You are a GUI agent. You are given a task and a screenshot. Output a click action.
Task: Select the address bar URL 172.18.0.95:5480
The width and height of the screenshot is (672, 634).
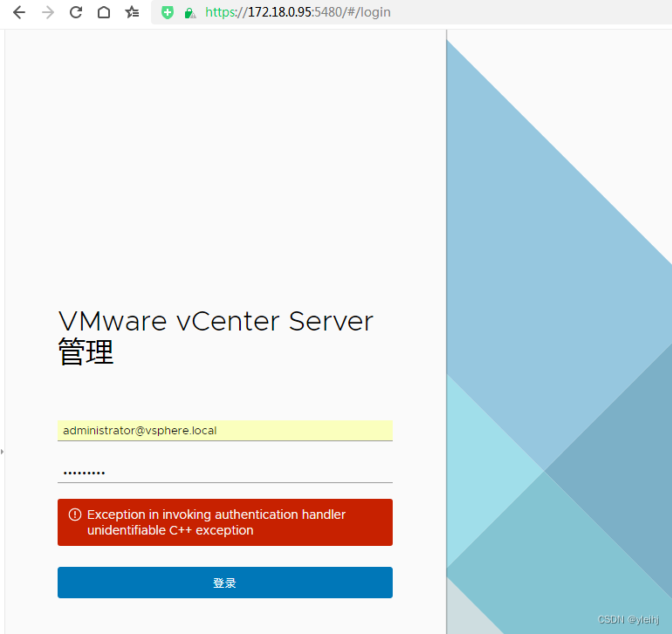298,12
